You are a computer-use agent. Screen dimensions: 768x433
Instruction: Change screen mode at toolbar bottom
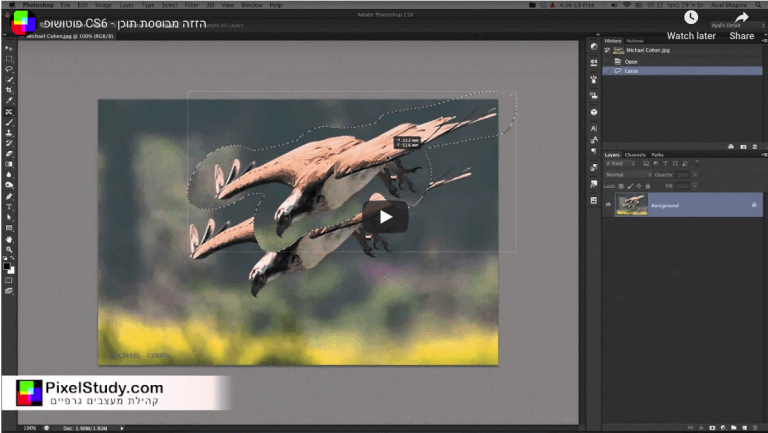(9, 291)
